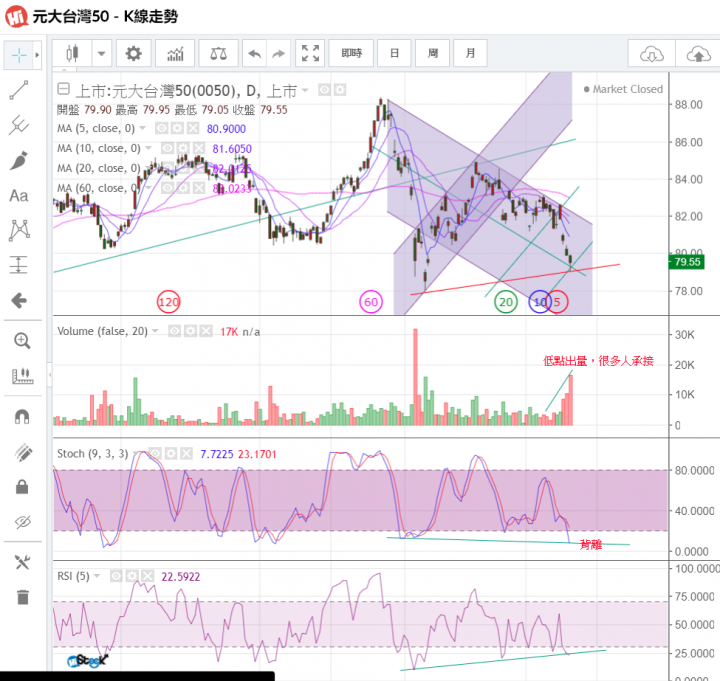Redo the last chart action
The image size is (720, 681).
click(278, 54)
